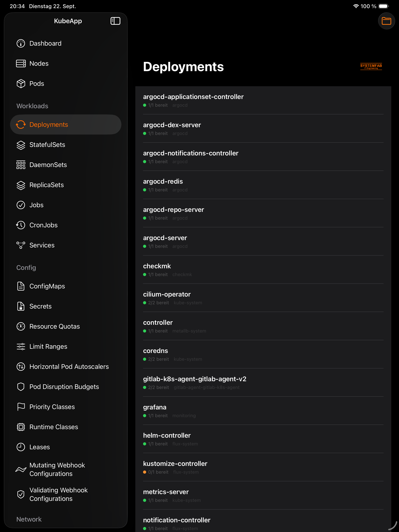Click the Jobs checkmark circle icon
The height and width of the screenshot is (532, 399).
click(21, 205)
